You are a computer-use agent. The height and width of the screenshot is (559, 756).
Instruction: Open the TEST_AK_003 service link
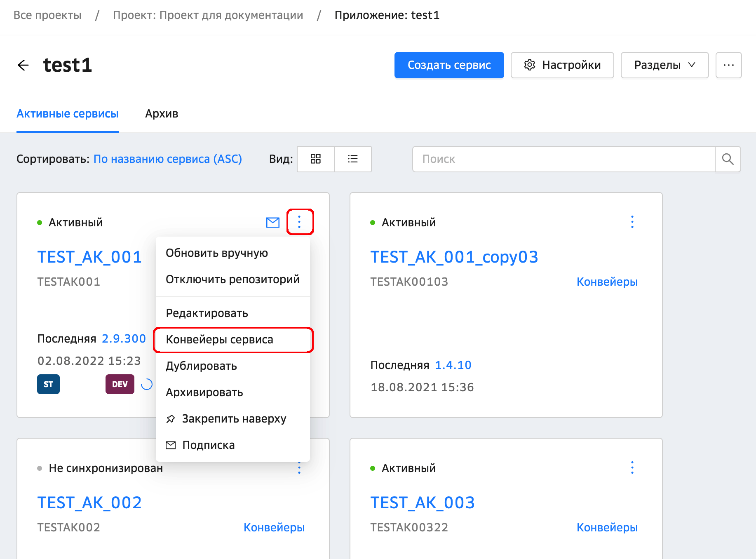pos(423,503)
